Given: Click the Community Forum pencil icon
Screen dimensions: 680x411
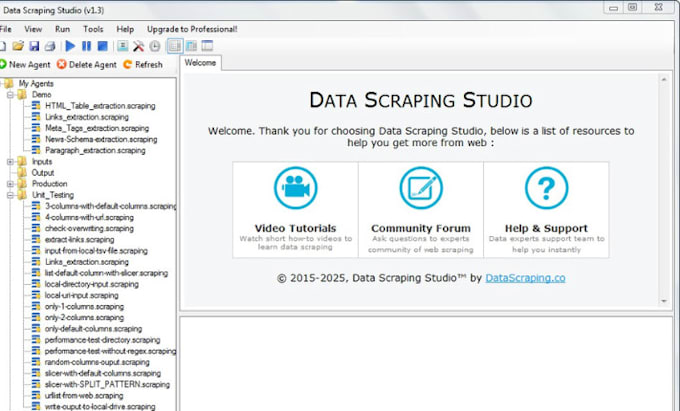Looking at the screenshot, I should click(421, 188).
